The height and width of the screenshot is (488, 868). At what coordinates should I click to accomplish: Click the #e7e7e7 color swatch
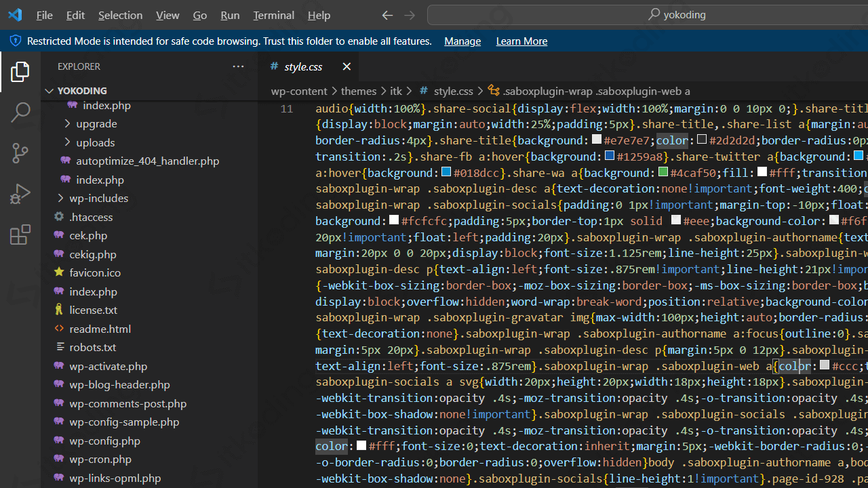coord(597,140)
